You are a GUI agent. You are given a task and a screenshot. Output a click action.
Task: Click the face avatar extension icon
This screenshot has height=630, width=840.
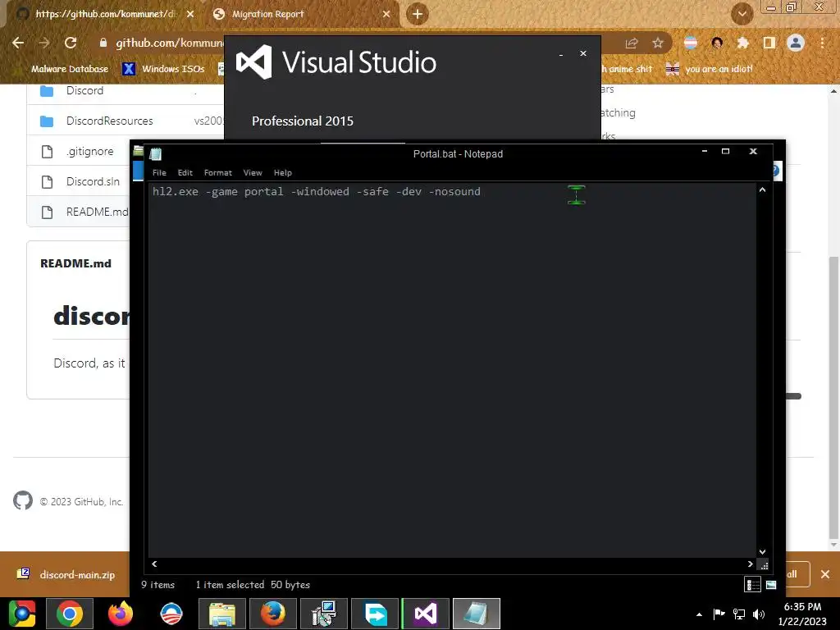coord(717,43)
